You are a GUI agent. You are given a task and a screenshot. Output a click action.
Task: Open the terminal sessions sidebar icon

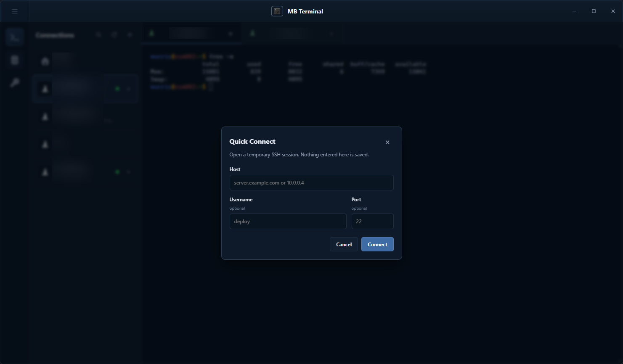pyautogui.click(x=15, y=37)
